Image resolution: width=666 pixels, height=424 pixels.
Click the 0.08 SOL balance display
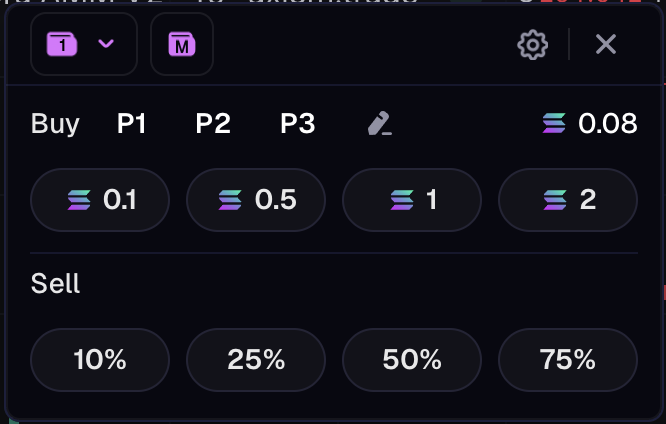pyautogui.click(x=607, y=124)
